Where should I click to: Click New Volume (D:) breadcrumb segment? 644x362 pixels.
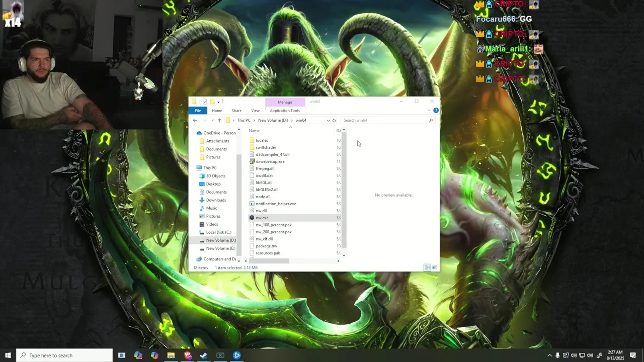(x=273, y=120)
